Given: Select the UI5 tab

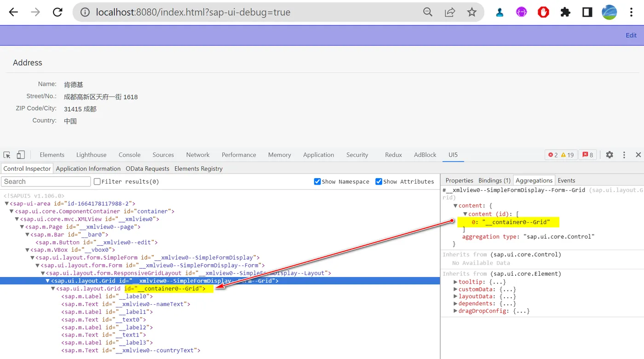Looking at the screenshot, I should (453, 155).
